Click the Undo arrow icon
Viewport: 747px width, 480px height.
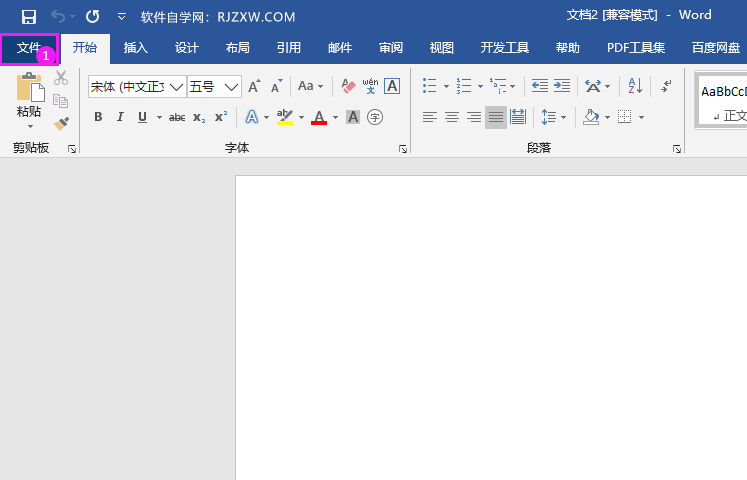[58, 17]
